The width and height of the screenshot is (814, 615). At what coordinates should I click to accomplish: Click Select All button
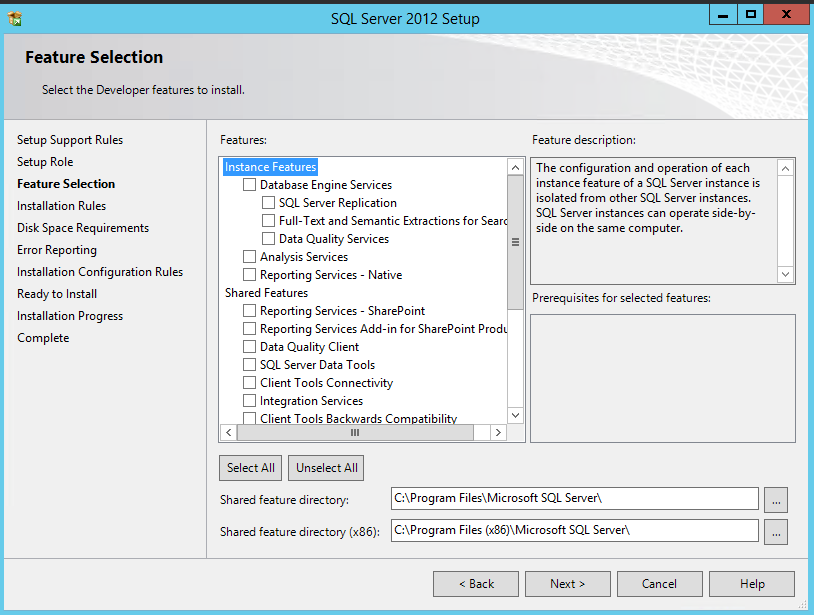tap(251, 468)
